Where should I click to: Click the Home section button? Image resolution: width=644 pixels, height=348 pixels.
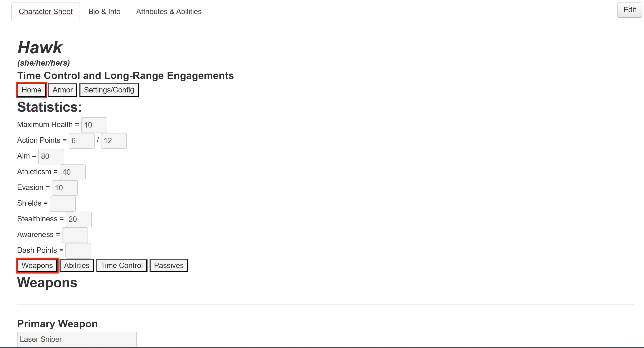pos(31,90)
